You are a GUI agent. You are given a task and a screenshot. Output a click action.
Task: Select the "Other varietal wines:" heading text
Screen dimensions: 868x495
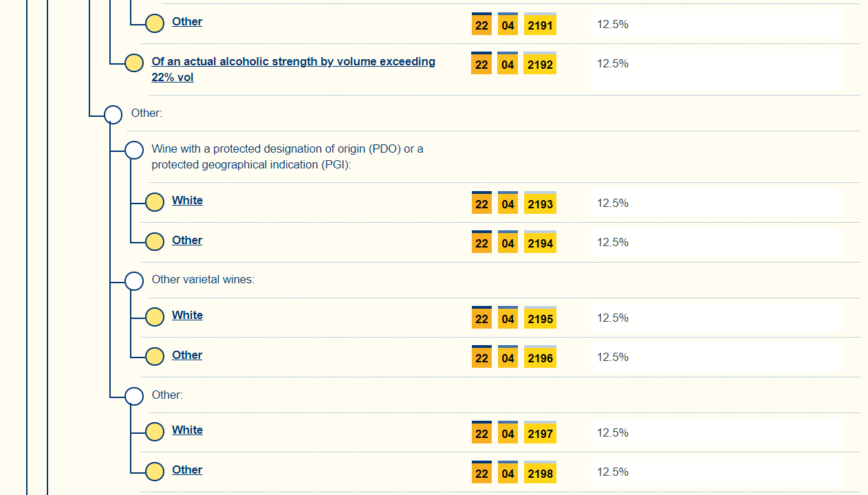click(203, 280)
